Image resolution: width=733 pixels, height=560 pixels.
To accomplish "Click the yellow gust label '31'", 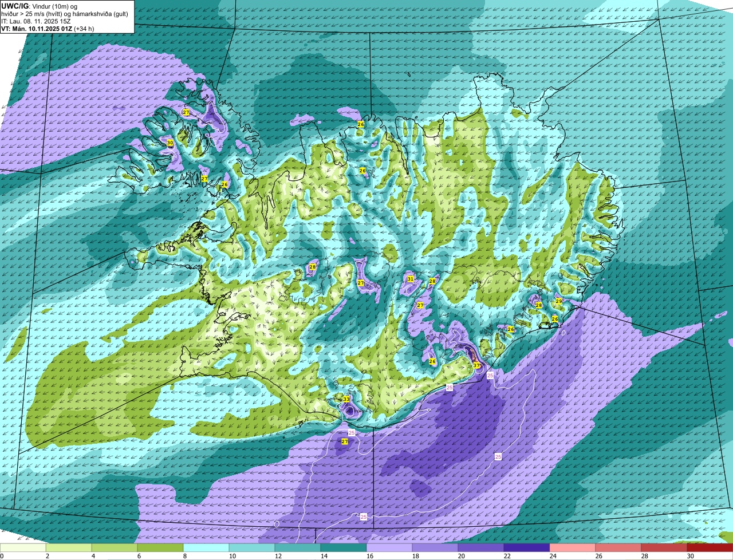I will (x=411, y=279).
